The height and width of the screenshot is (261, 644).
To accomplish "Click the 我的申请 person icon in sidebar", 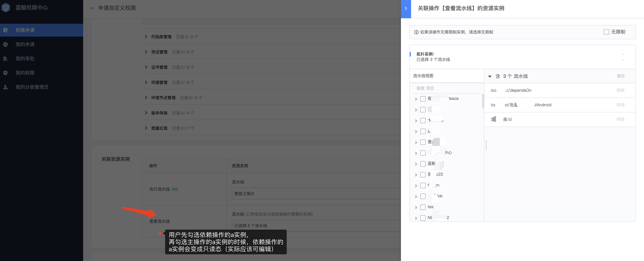I will coord(6,44).
